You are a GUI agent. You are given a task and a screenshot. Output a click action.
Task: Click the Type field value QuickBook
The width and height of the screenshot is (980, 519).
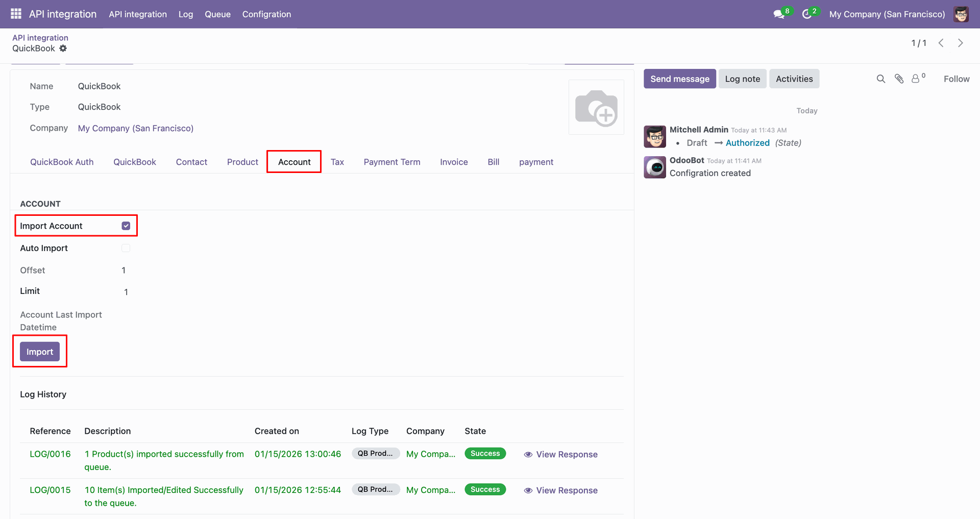[x=99, y=107]
